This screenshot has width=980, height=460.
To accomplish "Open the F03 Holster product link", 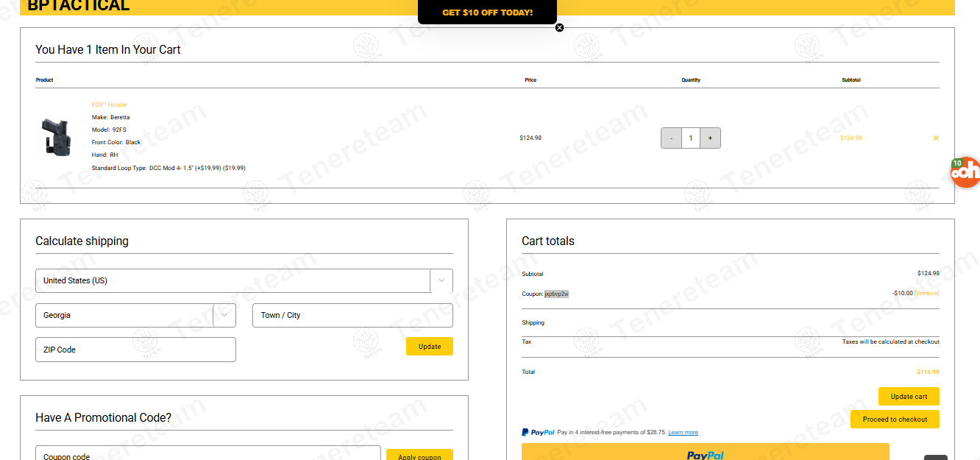I will [109, 105].
